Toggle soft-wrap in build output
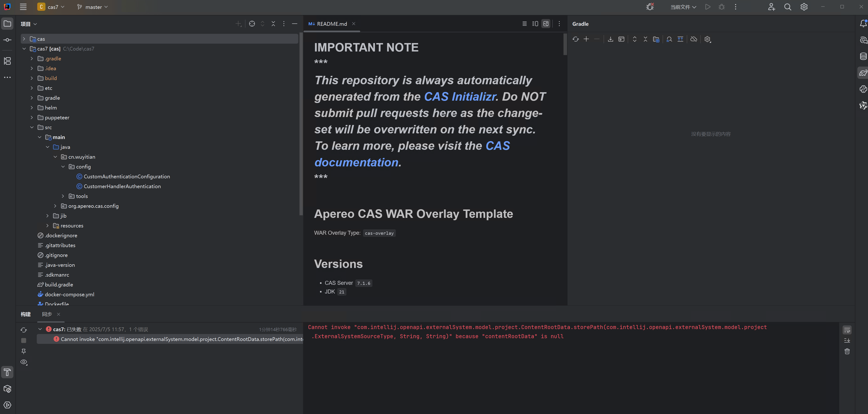The height and width of the screenshot is (414, 868). [x=847, y=330]
